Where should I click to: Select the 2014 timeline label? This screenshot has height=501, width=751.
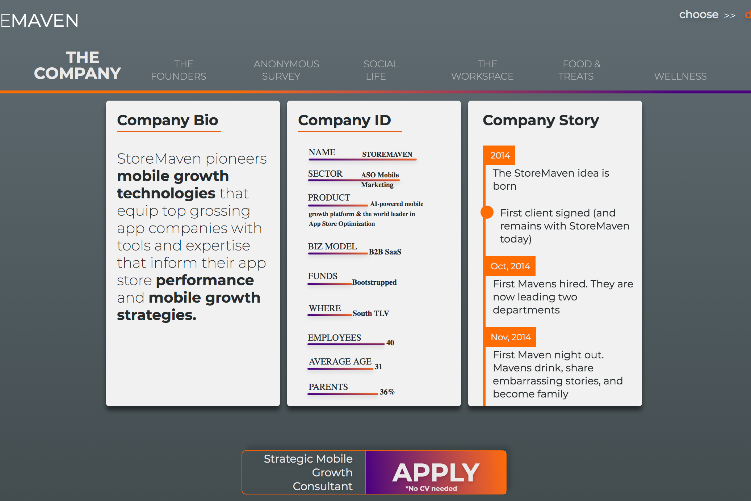coord(499,155)
